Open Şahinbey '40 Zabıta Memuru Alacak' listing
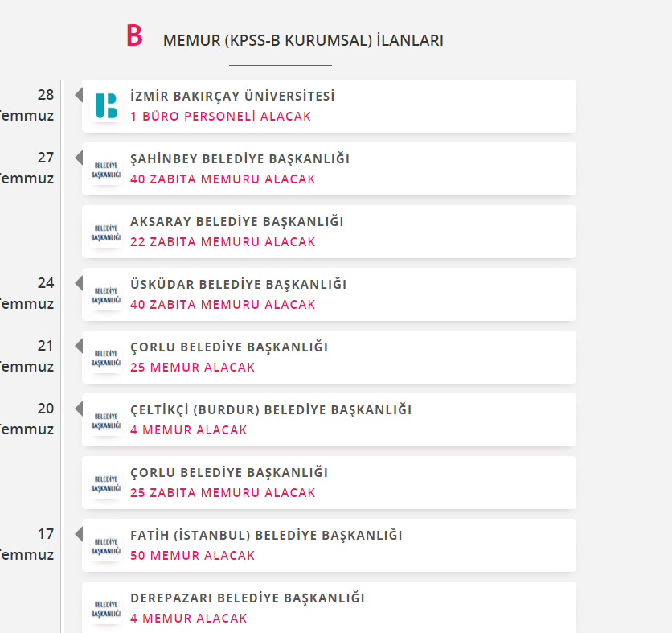 (223, 179)
